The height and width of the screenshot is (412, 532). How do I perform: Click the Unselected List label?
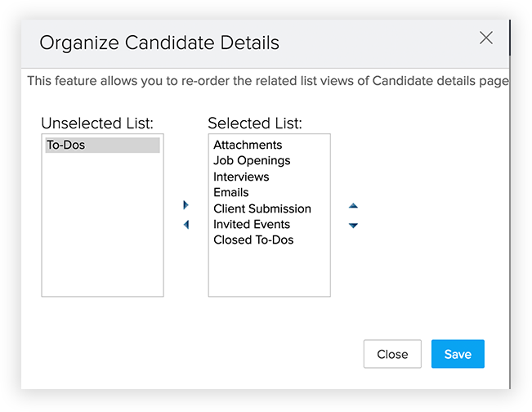point(97,123)
